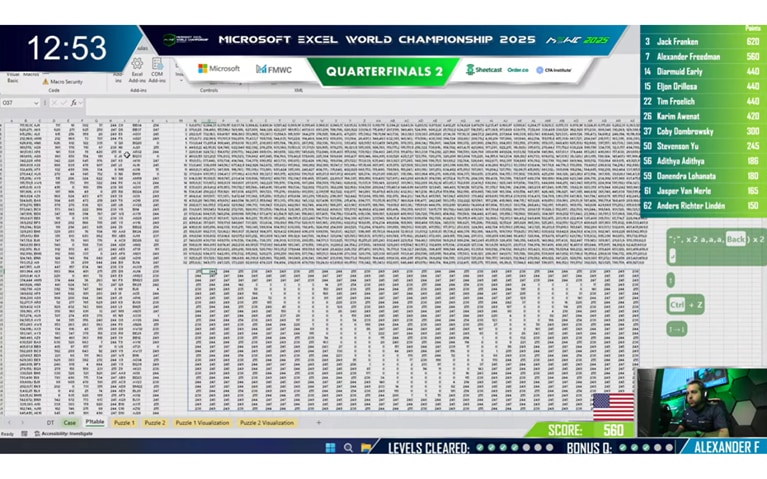Select the PTtable sheet tab
Screen dimensions: 767x479
coord(95,422)
